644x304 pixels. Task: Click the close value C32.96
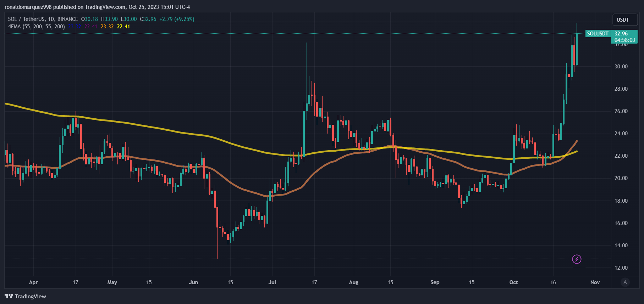[148, 19]
